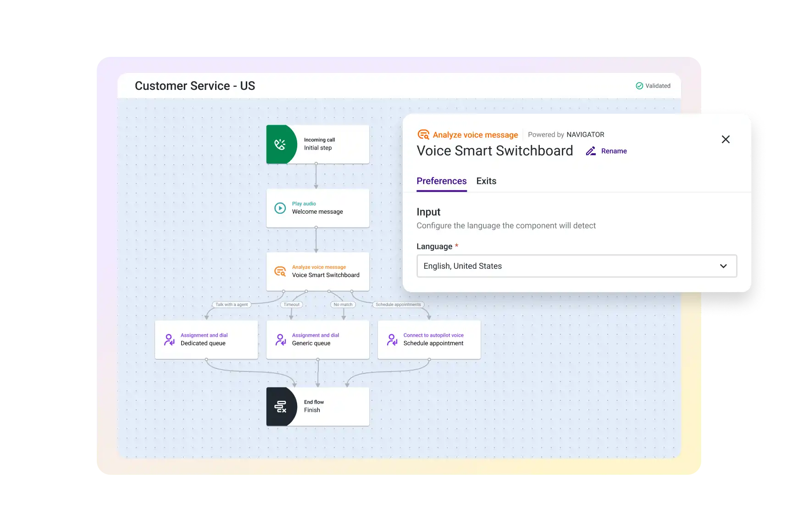Click the Generic queue assignment person icon
Viewport: 798px width, 532px height.
281,339
